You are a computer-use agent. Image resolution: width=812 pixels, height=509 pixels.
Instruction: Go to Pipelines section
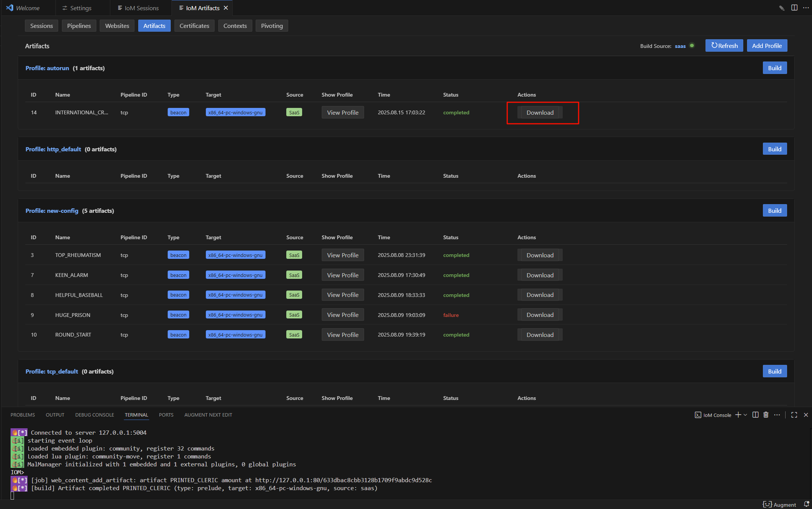[x=79, y=26]
